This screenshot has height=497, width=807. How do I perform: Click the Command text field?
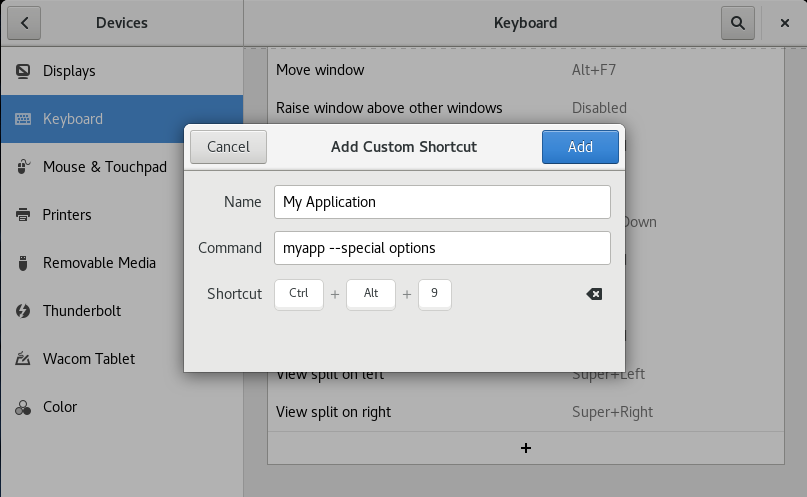[441, 248]
